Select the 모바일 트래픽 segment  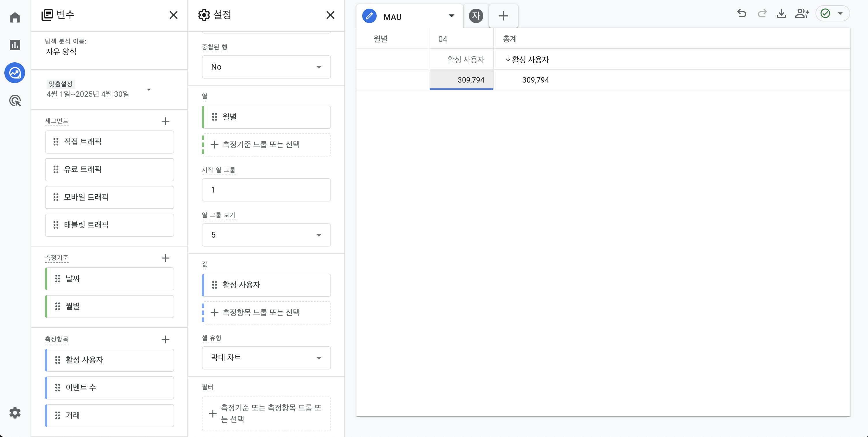(x=110, y=197)
